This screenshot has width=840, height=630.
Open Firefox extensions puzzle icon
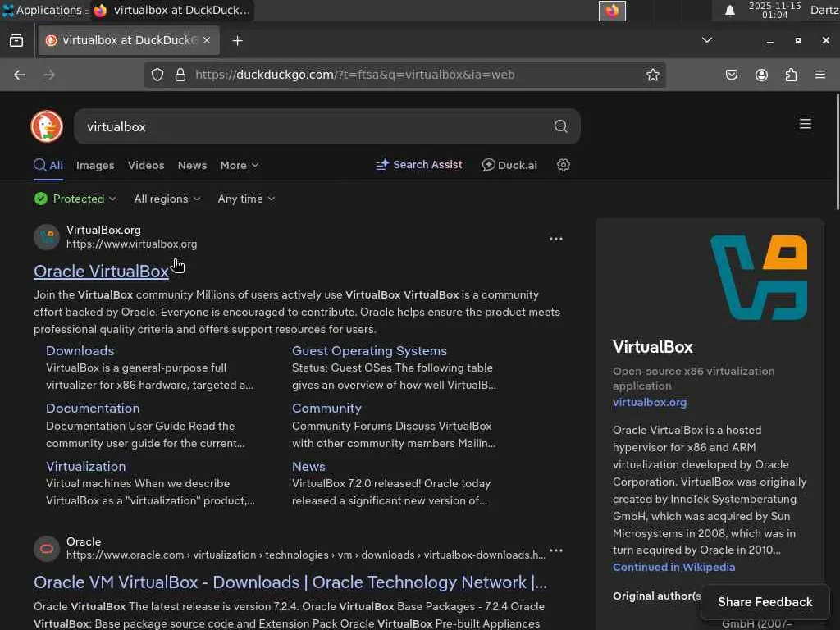click(x=791, y=75)
